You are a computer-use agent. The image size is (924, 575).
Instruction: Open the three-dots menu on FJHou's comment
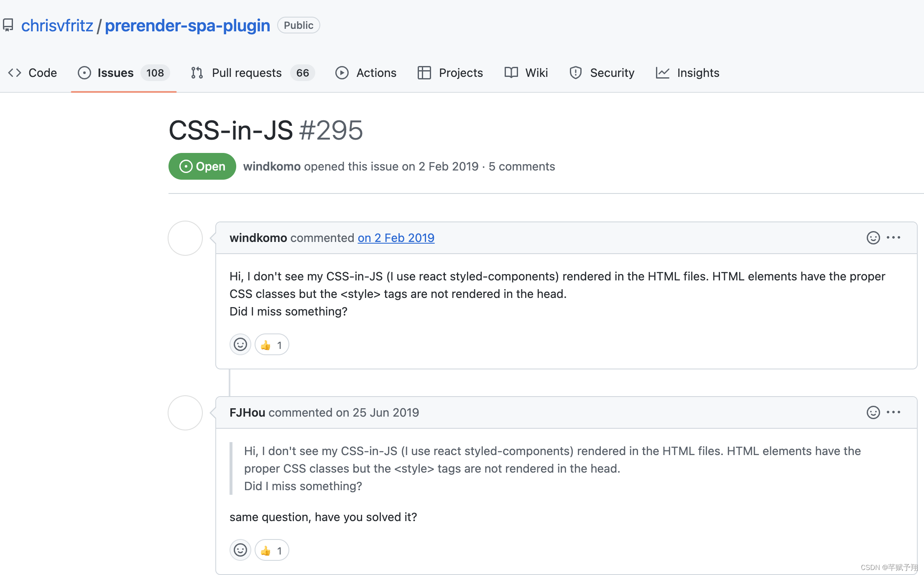[x=893, y=412]
